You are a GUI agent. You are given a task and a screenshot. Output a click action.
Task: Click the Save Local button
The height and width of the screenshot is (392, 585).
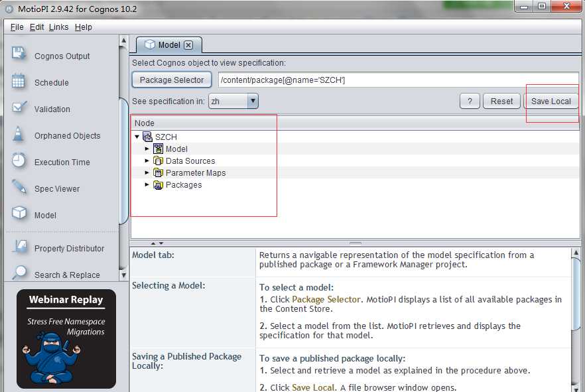[x=551, y=101]
